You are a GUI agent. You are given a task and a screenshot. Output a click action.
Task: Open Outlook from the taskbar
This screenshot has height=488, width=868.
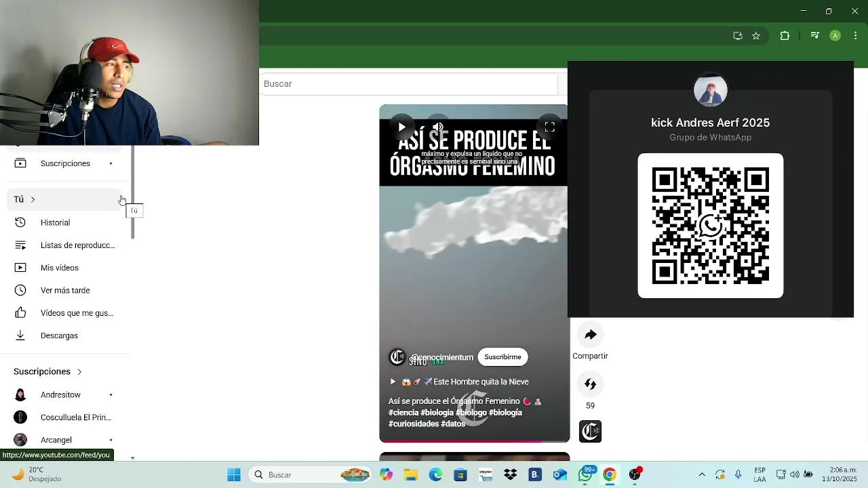click(x=560, y=475)
